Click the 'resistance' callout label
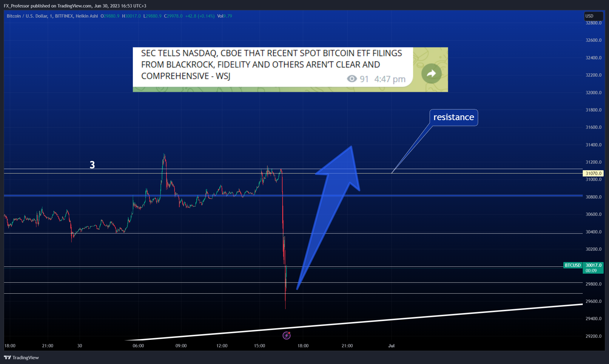The height and width of the screenshot is (364, 609). click(454, 117)
